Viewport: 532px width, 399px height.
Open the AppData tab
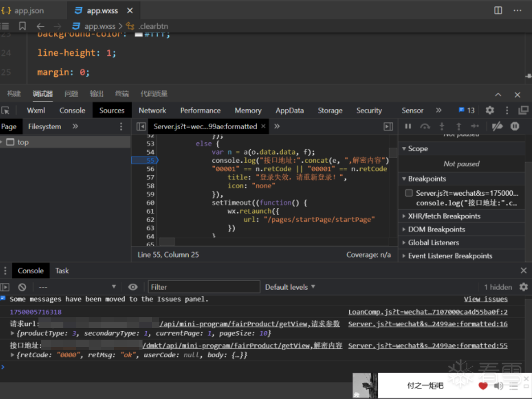[290, 110]
